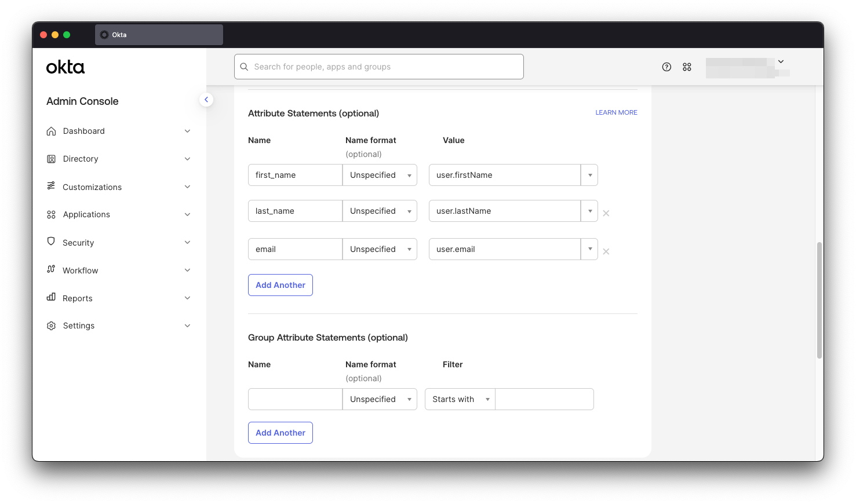The width and height of the screenshot is (856, 504).
Task: Click the Workflow sidebar icon
Action: (51, 270)
